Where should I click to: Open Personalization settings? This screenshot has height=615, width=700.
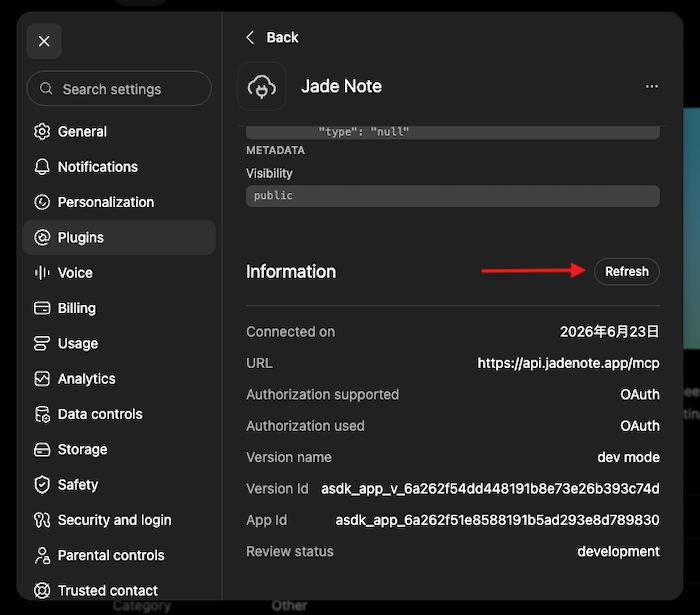(x=119, y=202)
